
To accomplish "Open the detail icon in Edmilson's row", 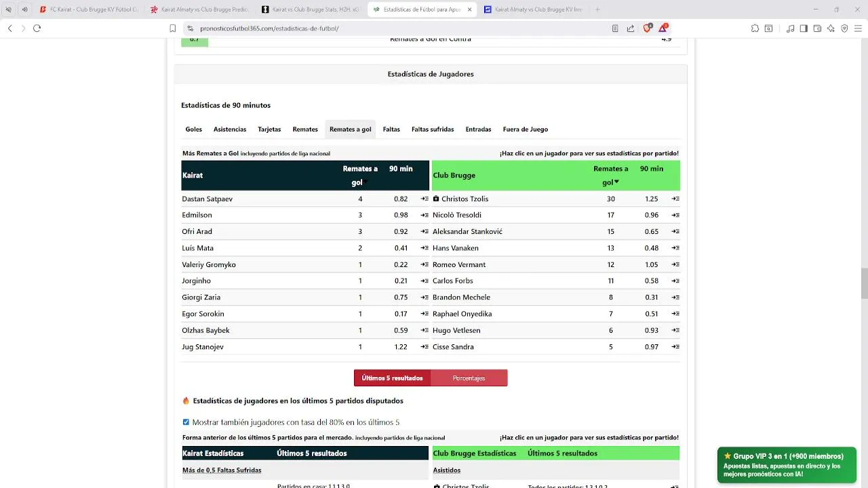I will (425, 215).
